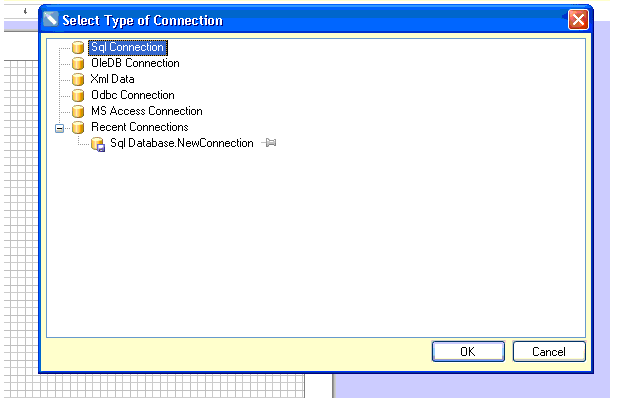
Task: Click the OleDB Connection database icon
Action: point(78,63)
